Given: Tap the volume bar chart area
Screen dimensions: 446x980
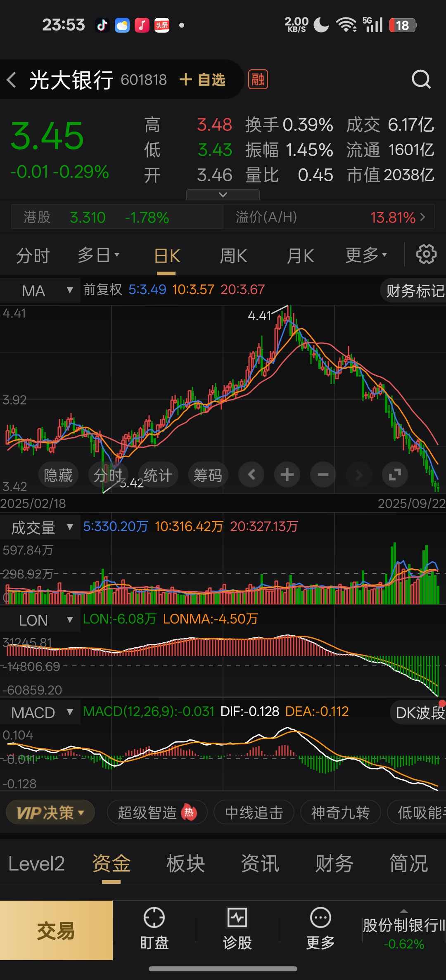Looking at the screenshot, I should [223, 574].
